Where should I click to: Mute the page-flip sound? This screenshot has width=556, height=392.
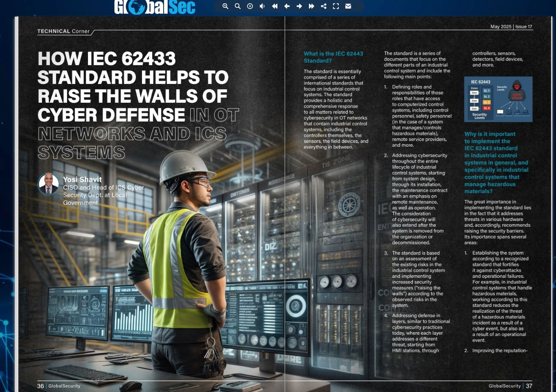point(262,6)
